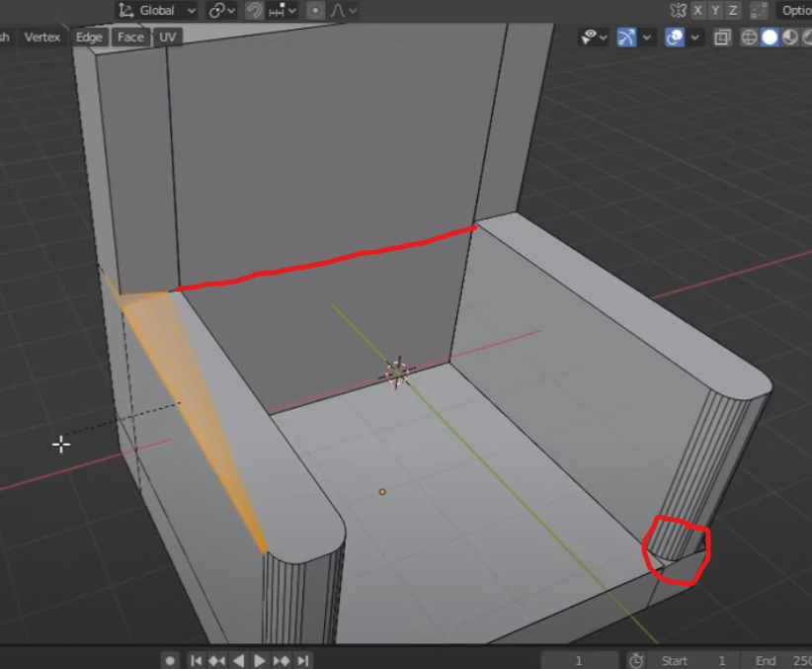Switch to material preview shading

pos(789,38)
